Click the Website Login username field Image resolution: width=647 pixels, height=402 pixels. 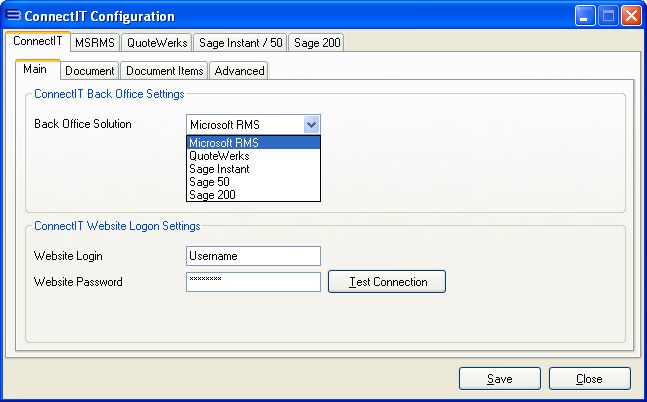(253, 256)
